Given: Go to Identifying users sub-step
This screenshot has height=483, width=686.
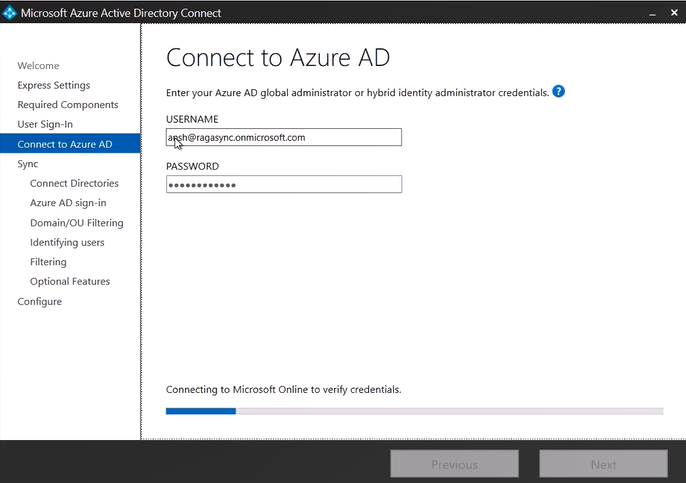Looking at the screenshot, I should click(x=67, y=242).
